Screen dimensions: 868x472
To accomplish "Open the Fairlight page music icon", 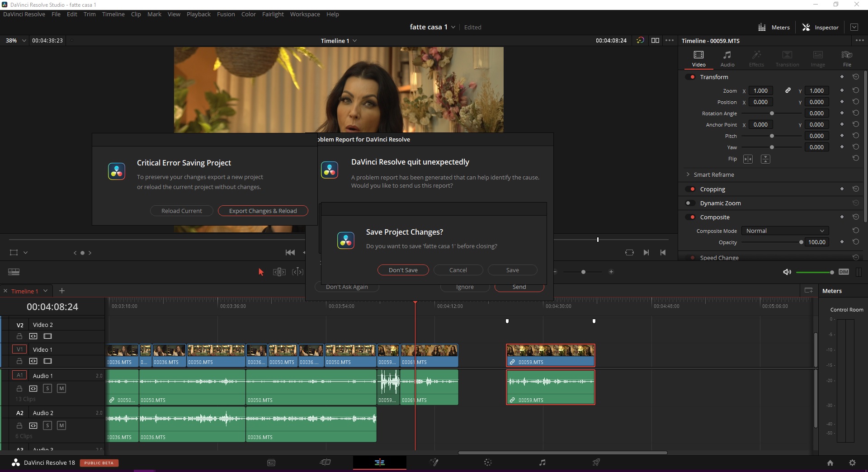I will tap(542, 463).
